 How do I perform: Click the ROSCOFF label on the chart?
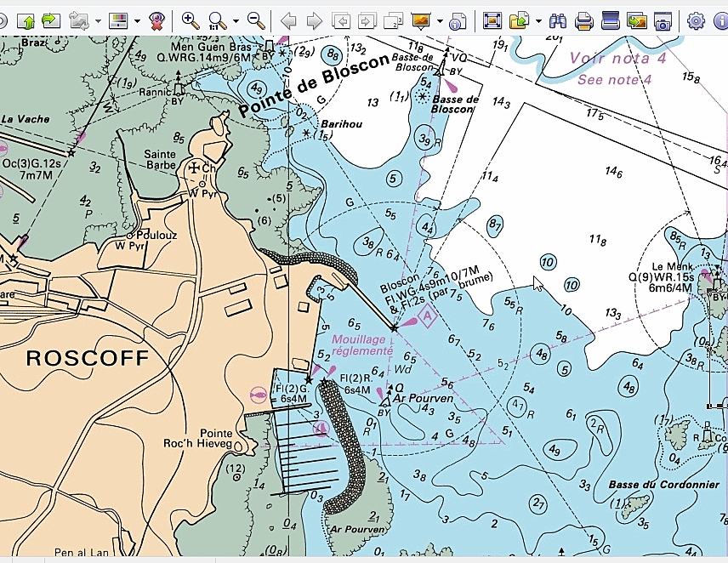click(x=88, y=358)
